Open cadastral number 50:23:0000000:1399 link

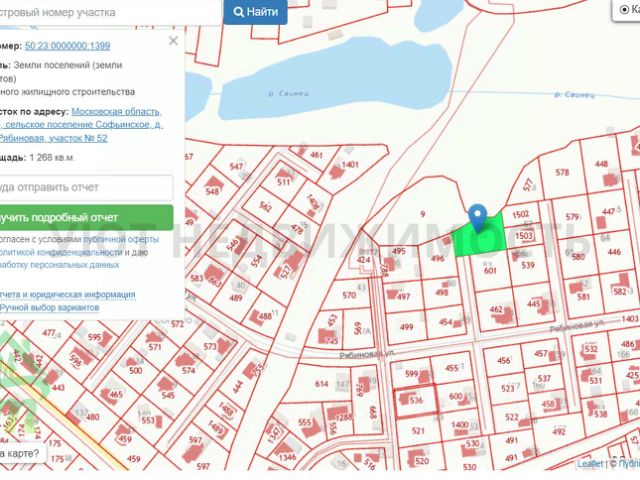pyautogui.click(x=67, y=46)
